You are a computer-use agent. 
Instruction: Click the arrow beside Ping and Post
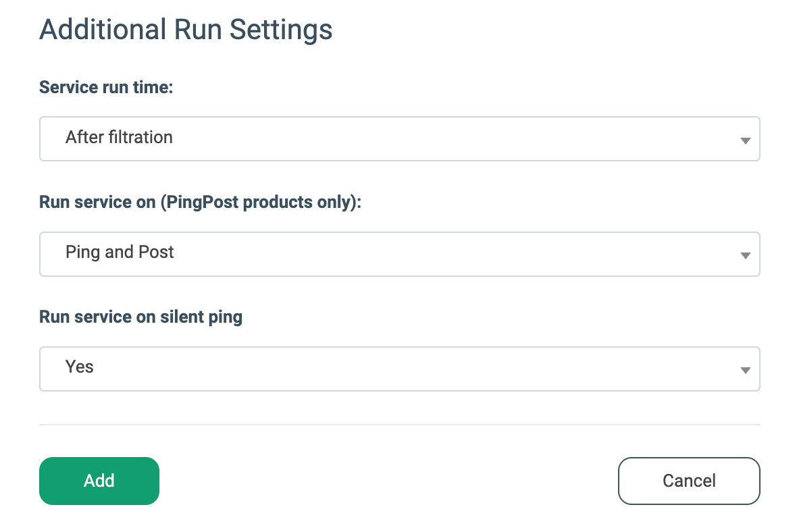click(x=745, y=256)
